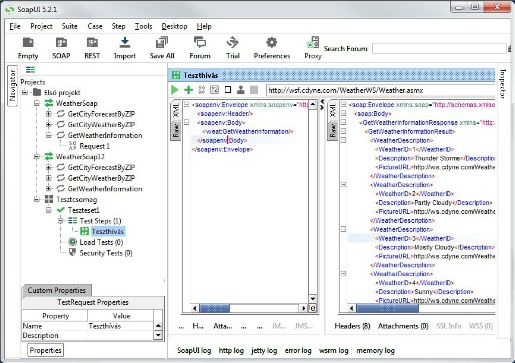The image size is (515, 363).
Task: Open the error log
Action: (x=298, y=351)
